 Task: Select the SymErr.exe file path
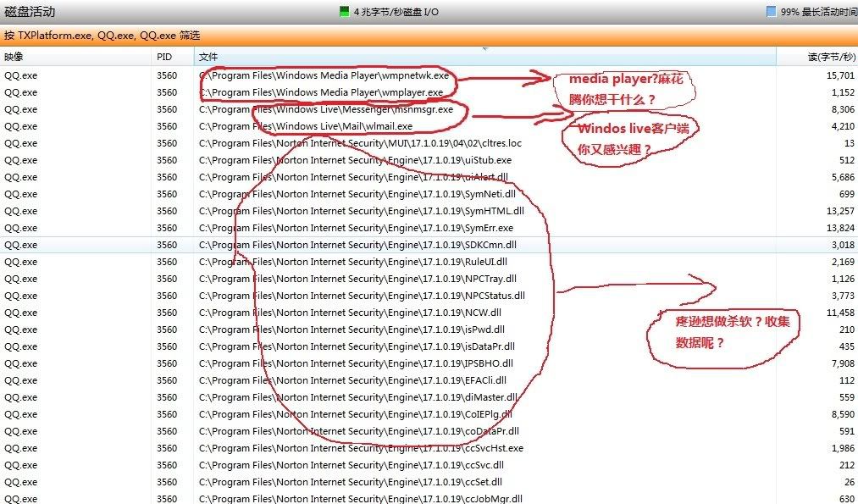[x=357, y=228]
